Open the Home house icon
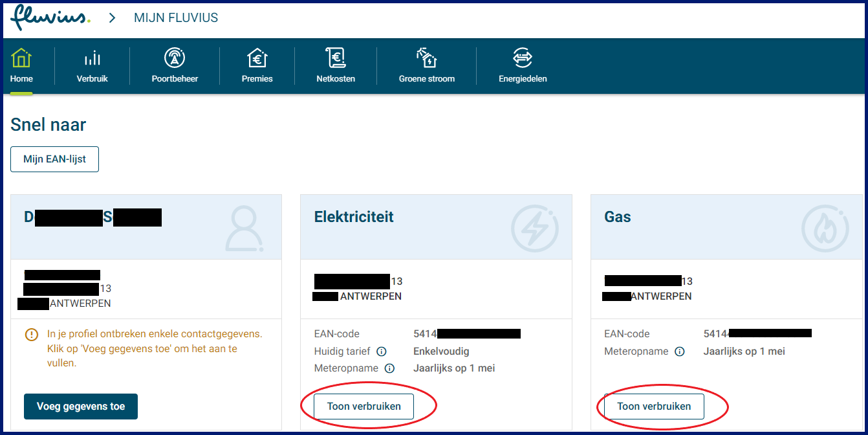This screenshot has height=435, width=868. tap(21, 59)
